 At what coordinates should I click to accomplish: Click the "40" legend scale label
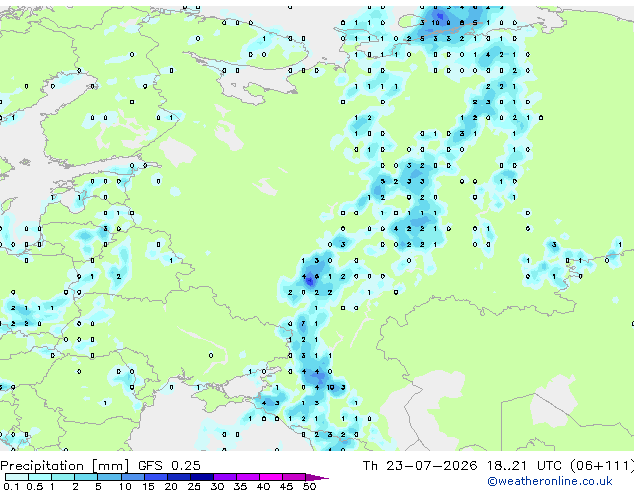click(x=263, y=486)
